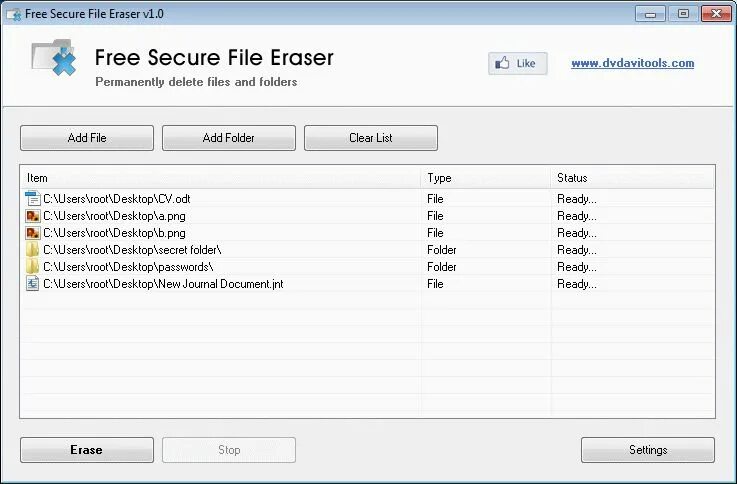Click the app icon in title bar
The width and height of the screenshot is (737, 484).
coord(14,14)
